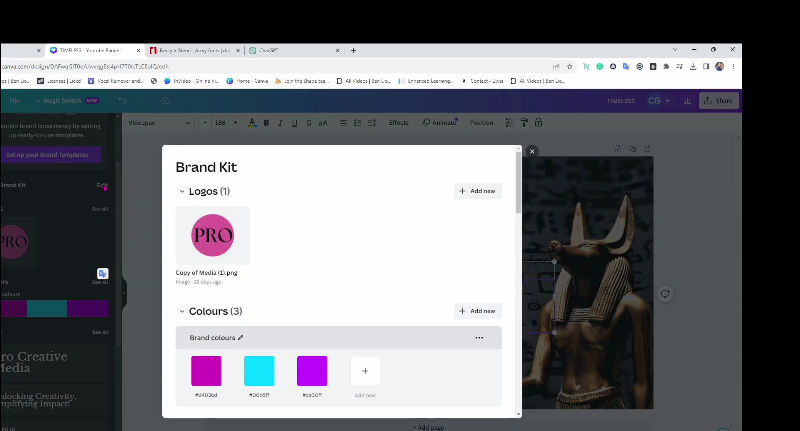The image size is (800, 431).
Task: Open the PRO logo thumbnail
Action: (x=213, y=235)
